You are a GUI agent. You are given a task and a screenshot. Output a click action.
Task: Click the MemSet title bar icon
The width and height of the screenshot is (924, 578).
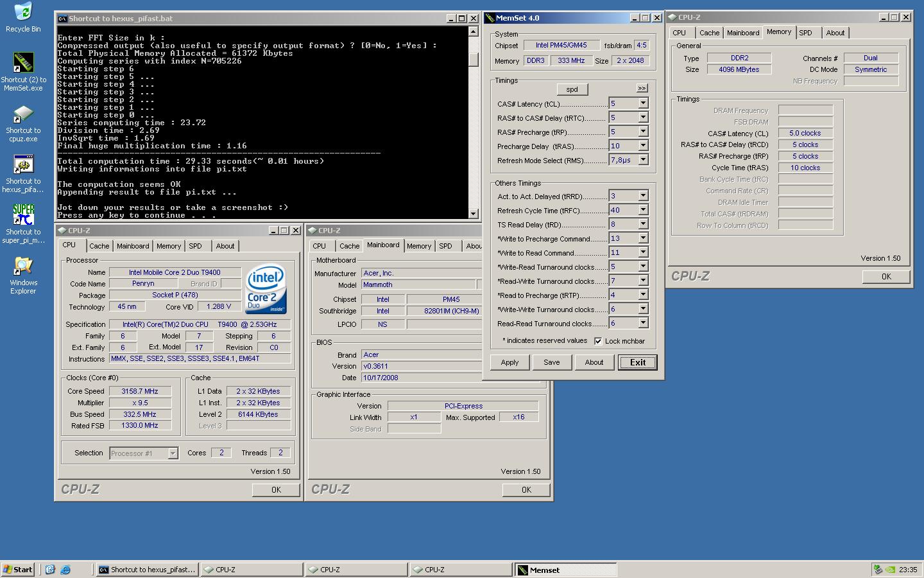(490, 18)
